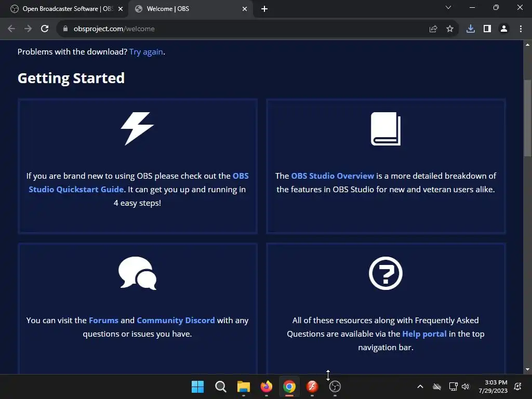
Task: Open OBS Studio from the taskbar
Action: point(335,387)
